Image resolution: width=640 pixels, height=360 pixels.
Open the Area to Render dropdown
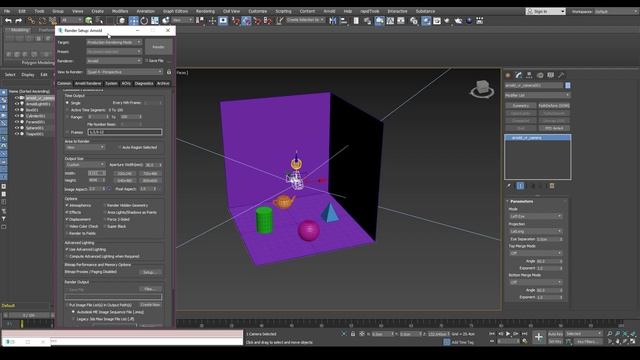pyautogui.click(x=85, y=147)
